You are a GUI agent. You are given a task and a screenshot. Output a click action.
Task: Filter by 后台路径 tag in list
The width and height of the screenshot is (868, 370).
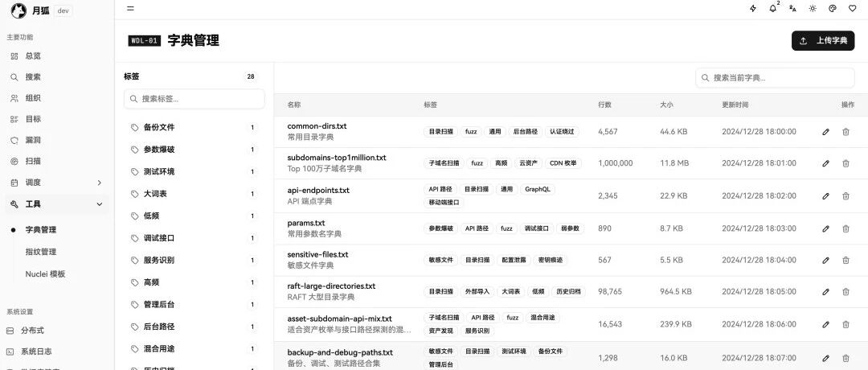(194, 327)
